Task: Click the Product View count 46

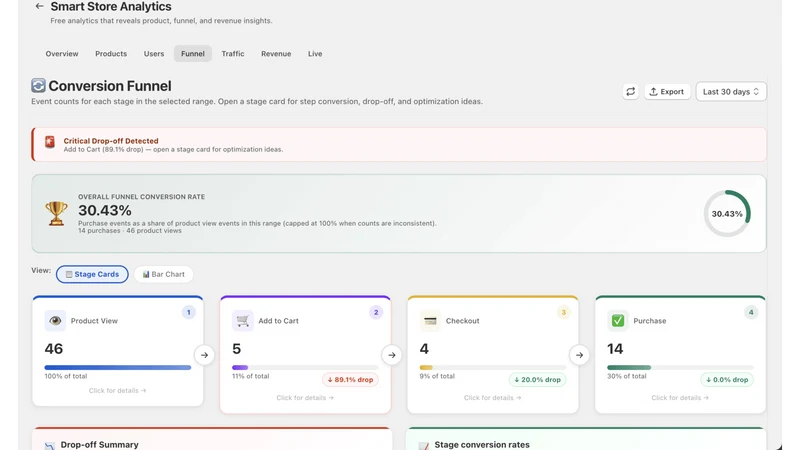Action: (x=54, y=348)
